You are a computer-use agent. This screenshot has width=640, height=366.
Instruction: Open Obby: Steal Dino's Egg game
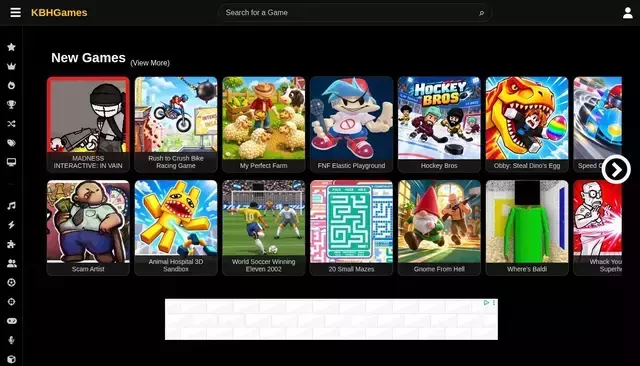point(527,124)
